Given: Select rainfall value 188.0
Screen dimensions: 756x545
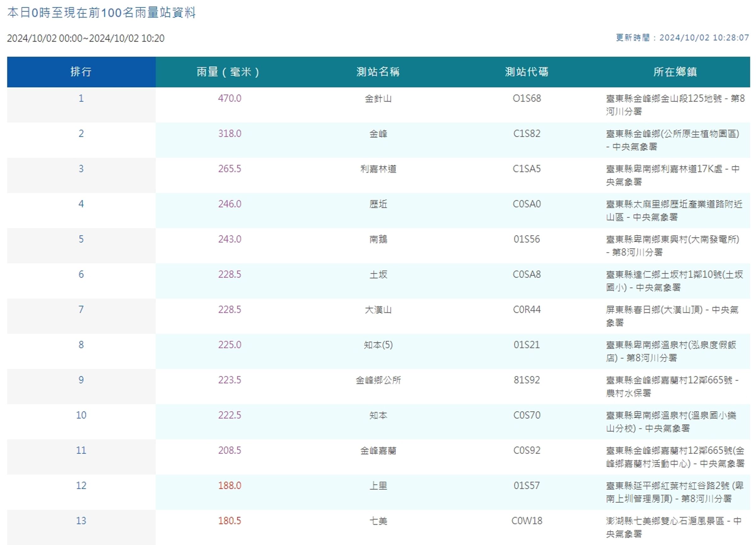Looking at the screenshot, I should coord(229,485).
